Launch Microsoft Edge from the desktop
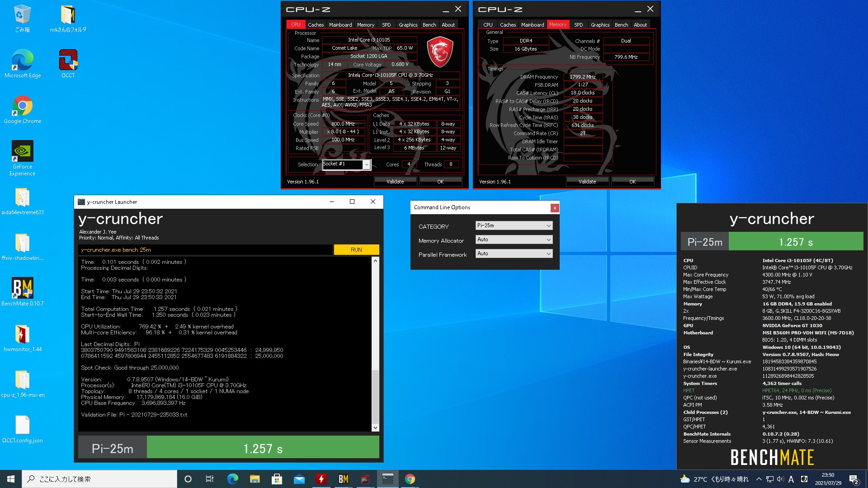Image resolution: width=868 pixels, height=488 pixels. [22, 64]
